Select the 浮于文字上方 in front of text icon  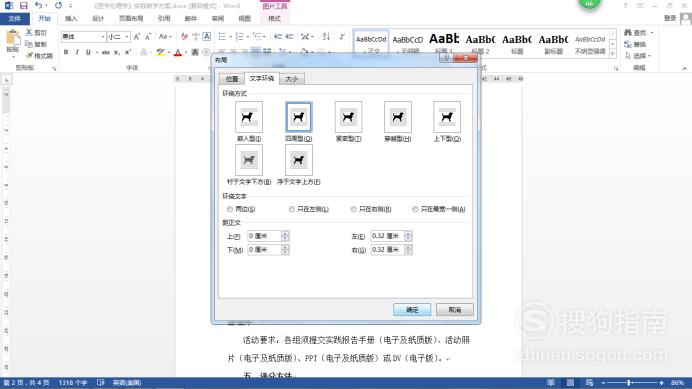(x=299, y=160)
